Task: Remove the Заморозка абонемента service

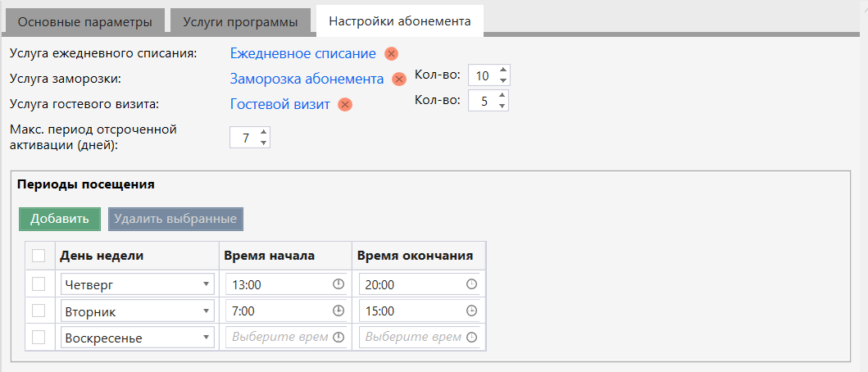Action: [399, 79]
